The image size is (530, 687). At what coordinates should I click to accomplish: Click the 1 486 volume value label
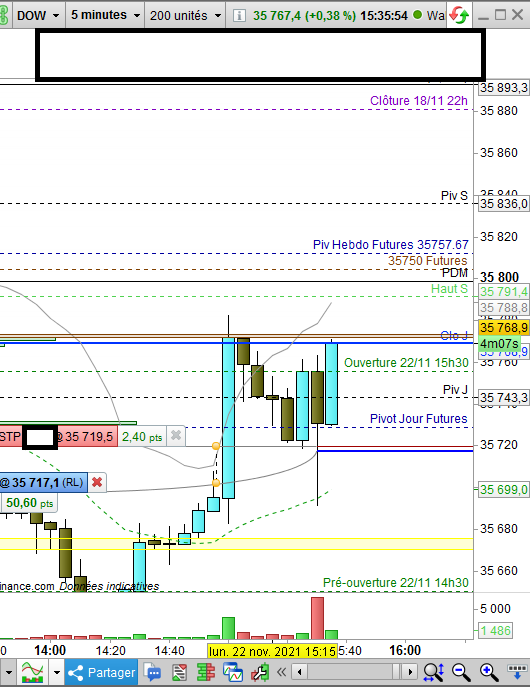point(495,631)
